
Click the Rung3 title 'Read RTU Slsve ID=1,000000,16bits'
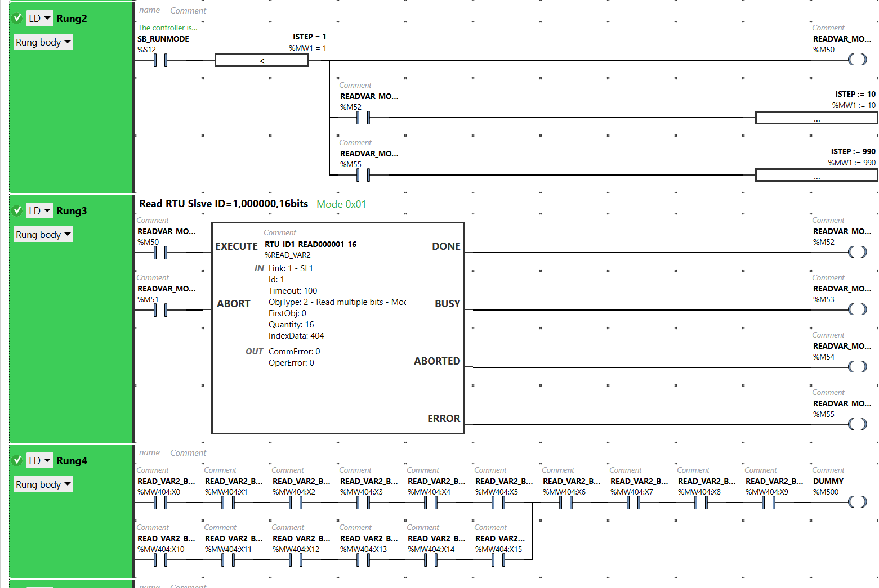coord(224,204)
